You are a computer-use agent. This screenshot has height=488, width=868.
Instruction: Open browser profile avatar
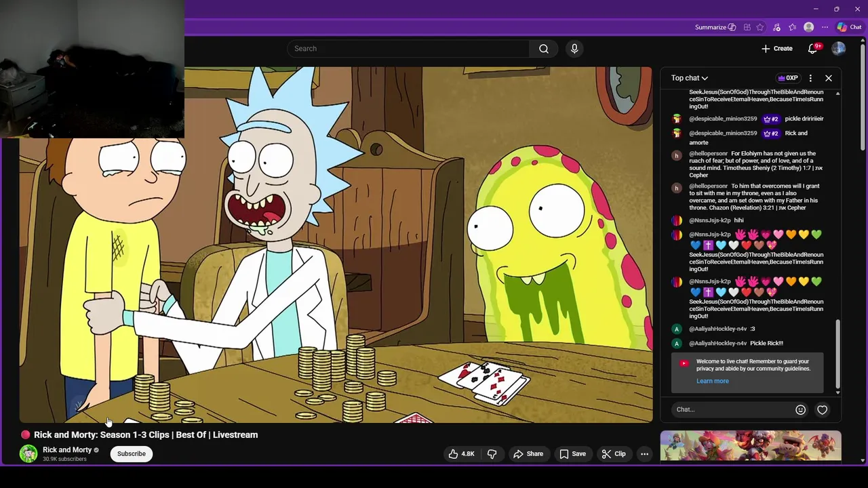coord(808,27)
